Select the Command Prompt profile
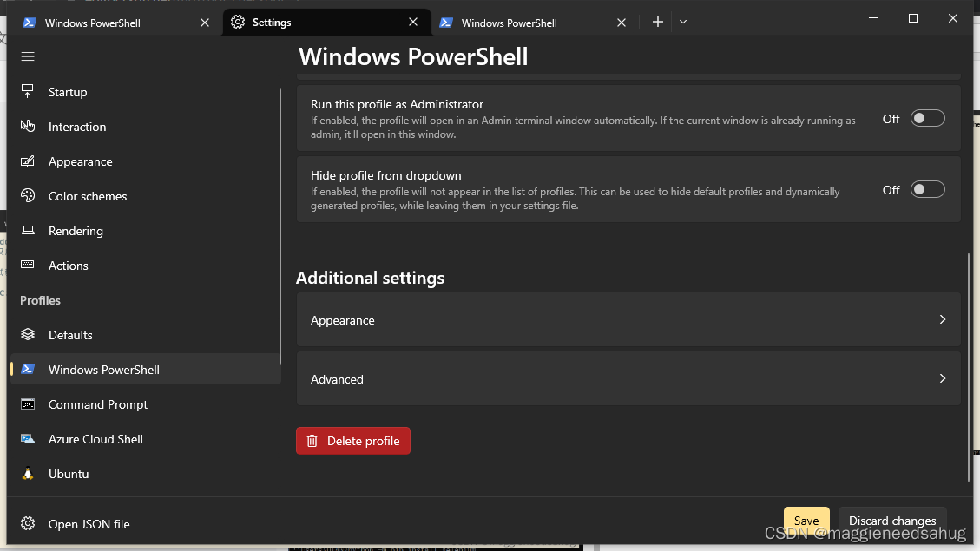 tap(145, 404)
